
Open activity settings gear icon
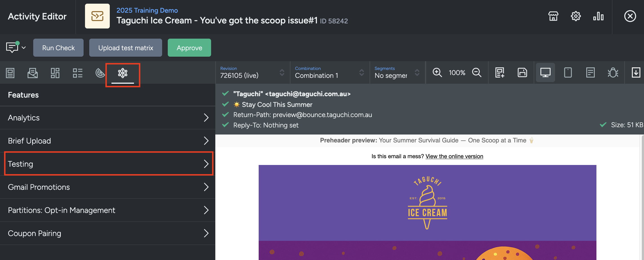(576, 16)
